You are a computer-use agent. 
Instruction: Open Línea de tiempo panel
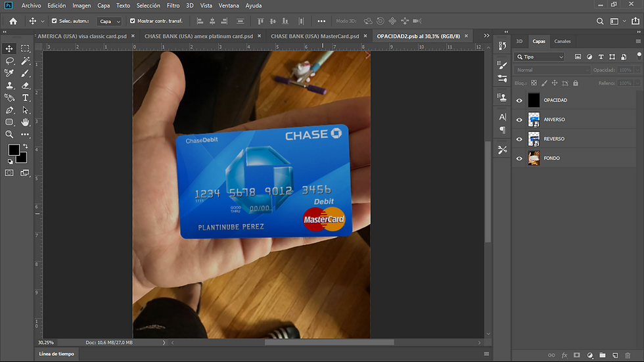click(57, 354)
